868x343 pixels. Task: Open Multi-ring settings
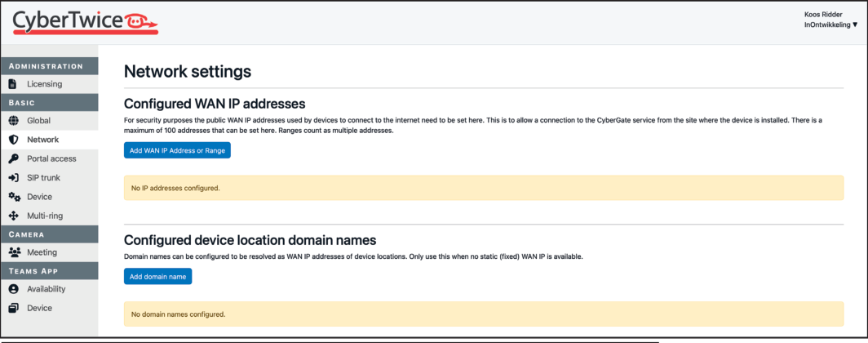[x=49, y=216]
